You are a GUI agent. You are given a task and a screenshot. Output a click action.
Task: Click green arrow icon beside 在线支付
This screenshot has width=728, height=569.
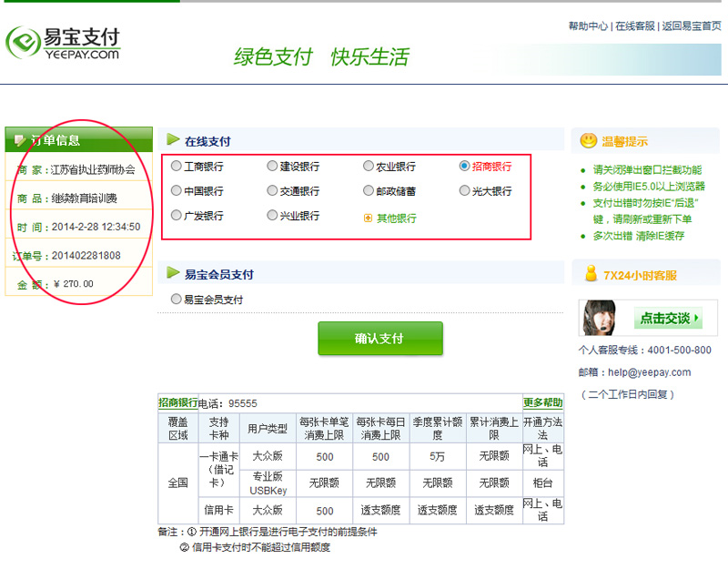(x=173, y=139)
